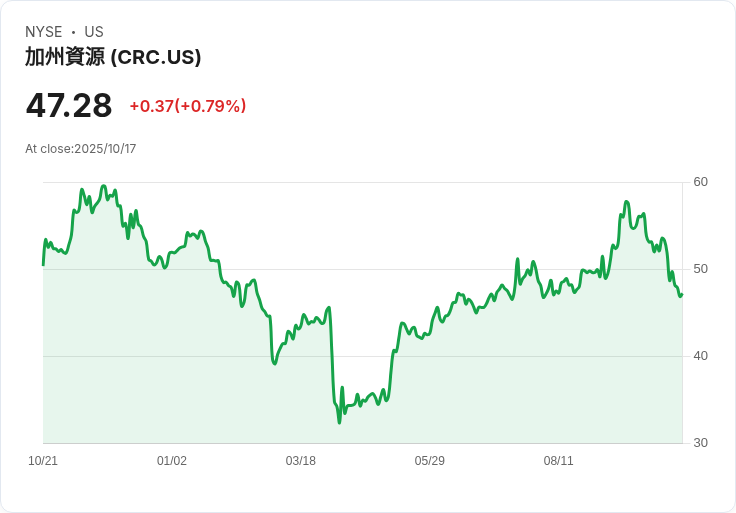This screenshot has width=736, height=513.
Task: Click the first data point of the line
Action: tap(44, 265)
